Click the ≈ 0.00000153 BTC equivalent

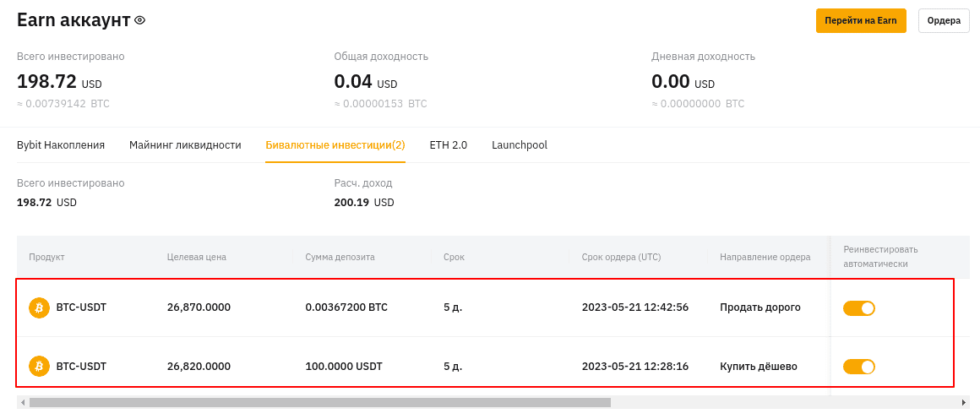pos(381,104)
